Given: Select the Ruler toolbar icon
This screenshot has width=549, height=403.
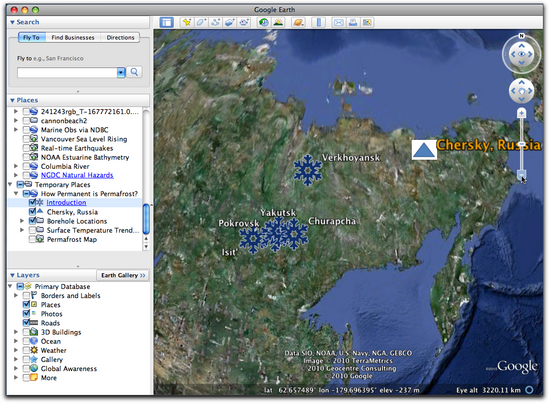Looking at the screenshot, I should tap(319, 22).
